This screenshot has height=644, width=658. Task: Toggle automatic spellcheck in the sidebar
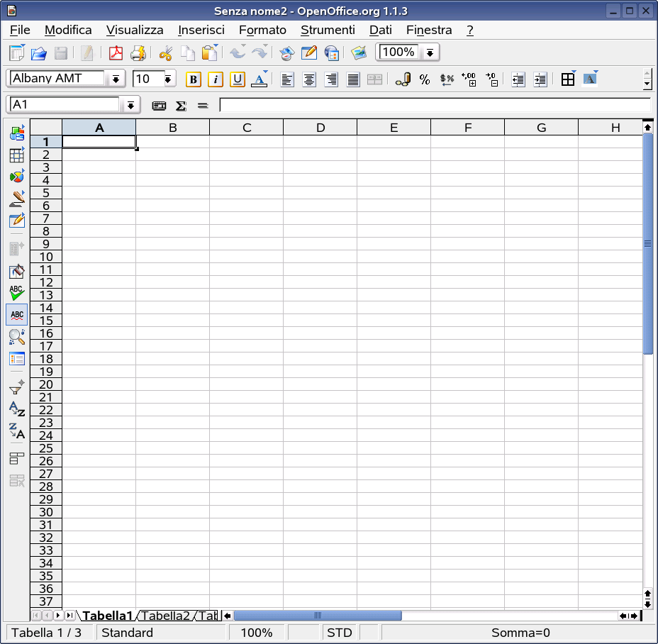pos(16,314)
